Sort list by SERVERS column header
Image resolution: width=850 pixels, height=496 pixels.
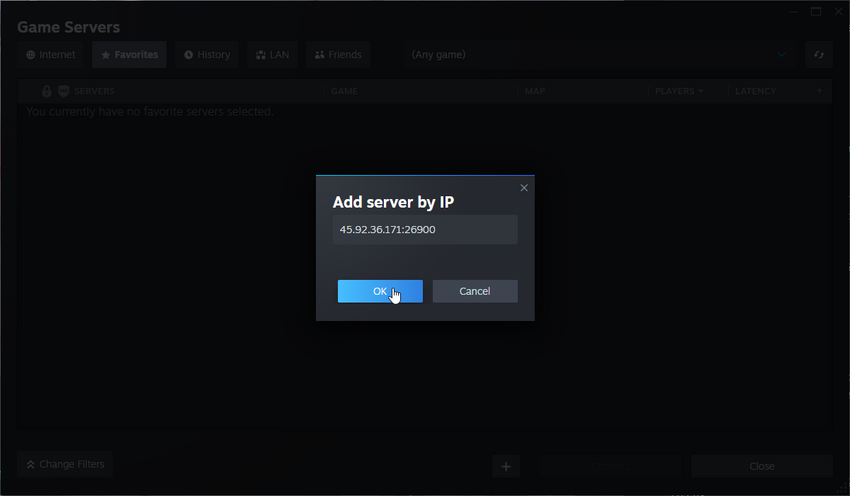pyautogui.click(x=94, y=91)
